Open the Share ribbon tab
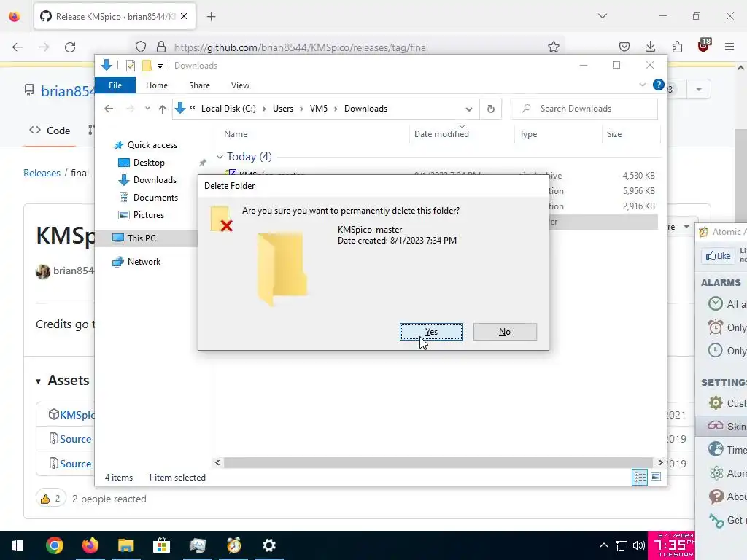The height and width of the screenshot is (560, 747). pos(199,85)
